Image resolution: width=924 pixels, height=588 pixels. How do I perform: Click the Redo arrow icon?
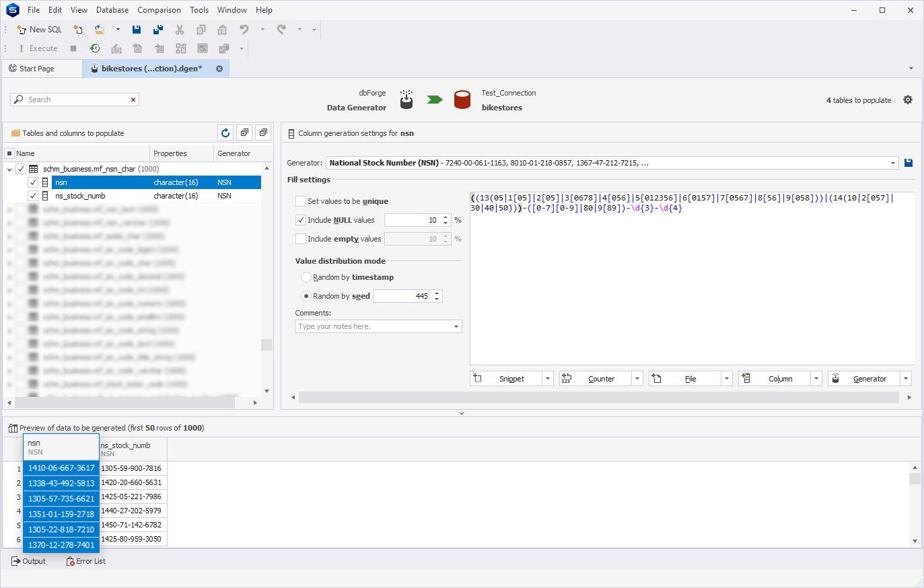pyautogui.click(x=281, y=30)
